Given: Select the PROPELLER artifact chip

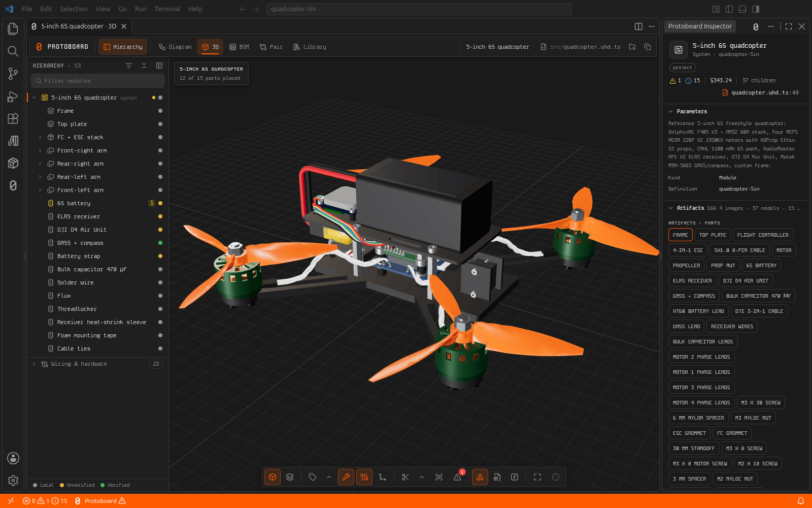Looking at the screenshot, I should (x=686, y=265).
